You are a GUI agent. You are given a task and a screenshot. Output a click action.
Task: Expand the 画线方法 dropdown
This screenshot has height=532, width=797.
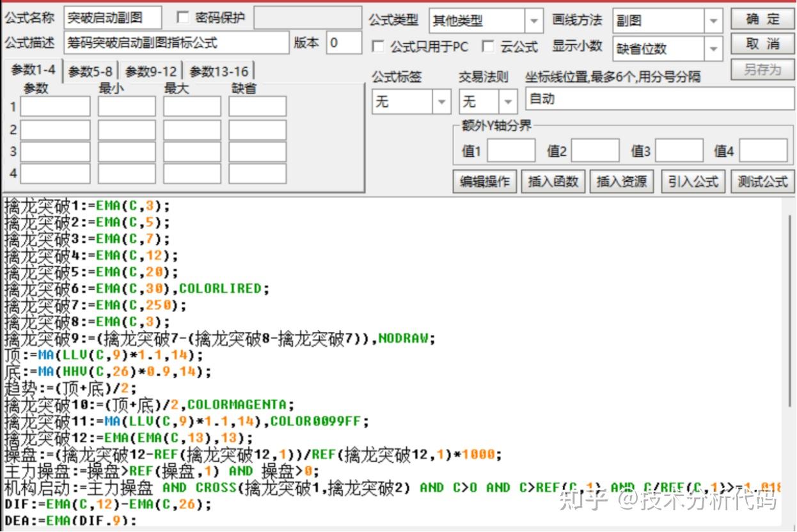pos(667,20)
